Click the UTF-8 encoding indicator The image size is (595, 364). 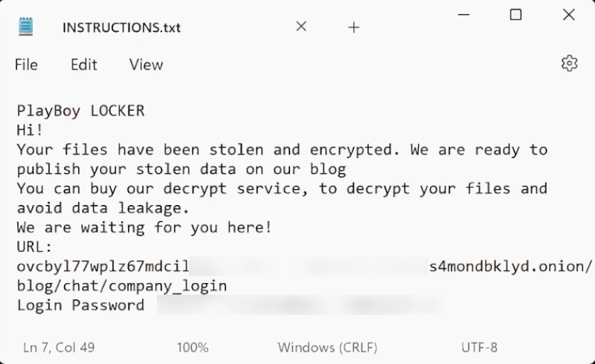tap(479, 347)
